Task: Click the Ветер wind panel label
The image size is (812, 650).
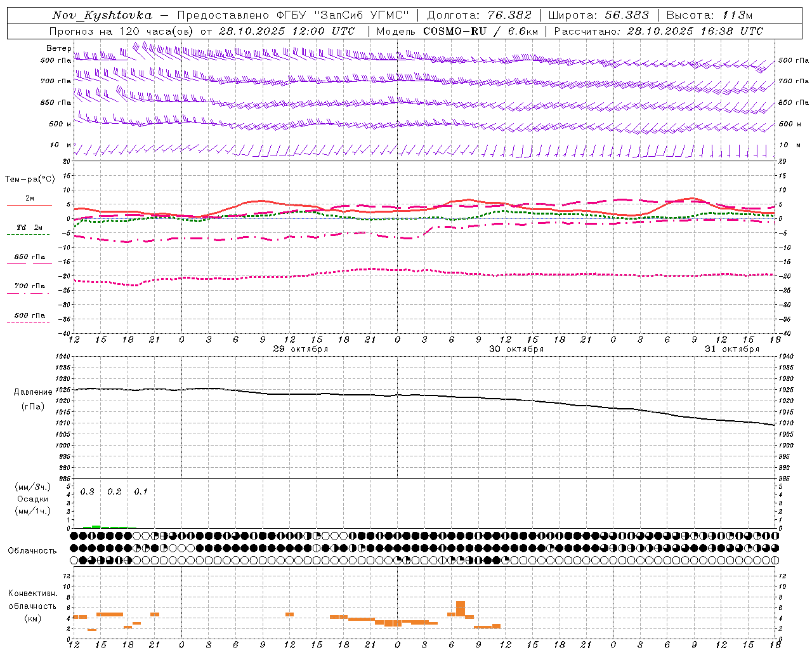Action: (x=58, y=48)
